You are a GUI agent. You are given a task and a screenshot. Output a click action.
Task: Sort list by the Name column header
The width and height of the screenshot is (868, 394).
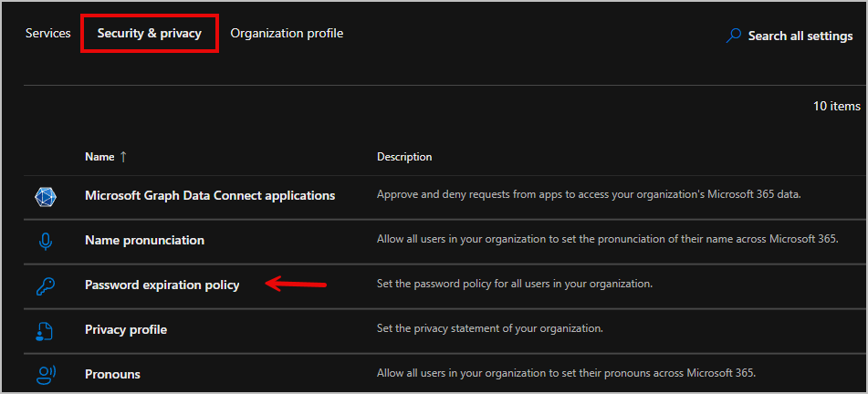click(99, 157)
